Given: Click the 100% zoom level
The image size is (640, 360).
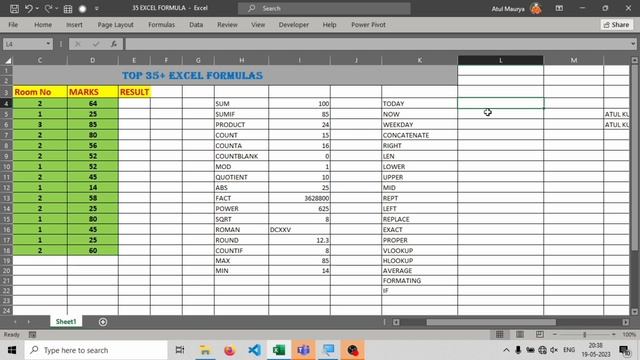Looking at the screenshot, I should pos(629,334).
